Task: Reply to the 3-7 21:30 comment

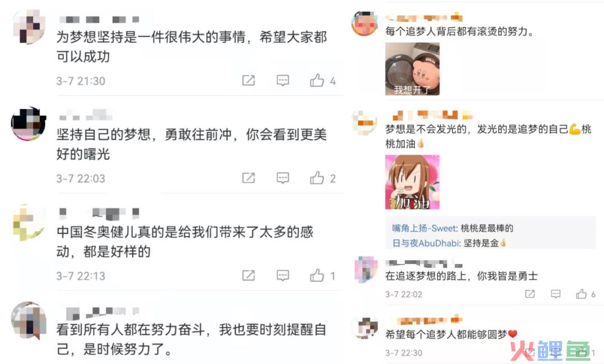Action: [283, 81]
